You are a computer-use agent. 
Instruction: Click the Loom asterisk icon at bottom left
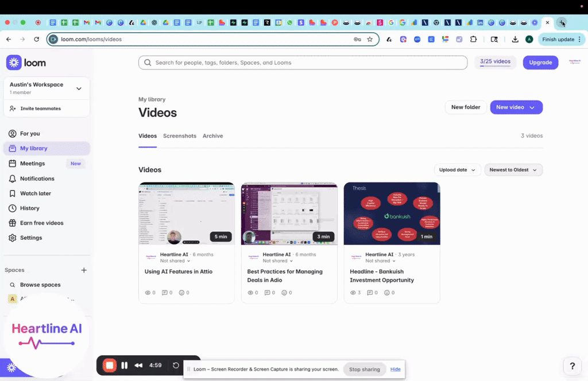pos(11,367)
